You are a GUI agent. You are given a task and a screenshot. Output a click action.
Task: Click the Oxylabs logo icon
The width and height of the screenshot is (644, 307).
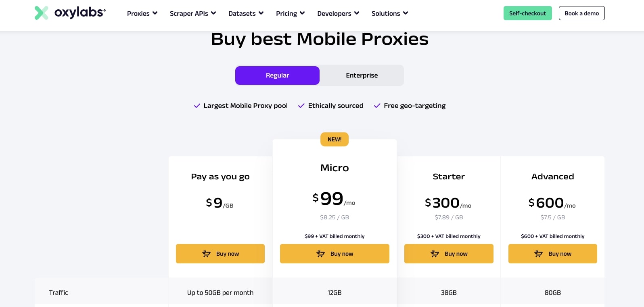pyautogui.click(x=41, y=13)
